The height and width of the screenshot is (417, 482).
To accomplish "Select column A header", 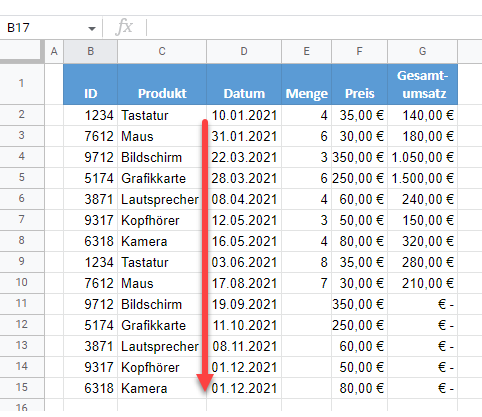I will click(x=54, y=51).
